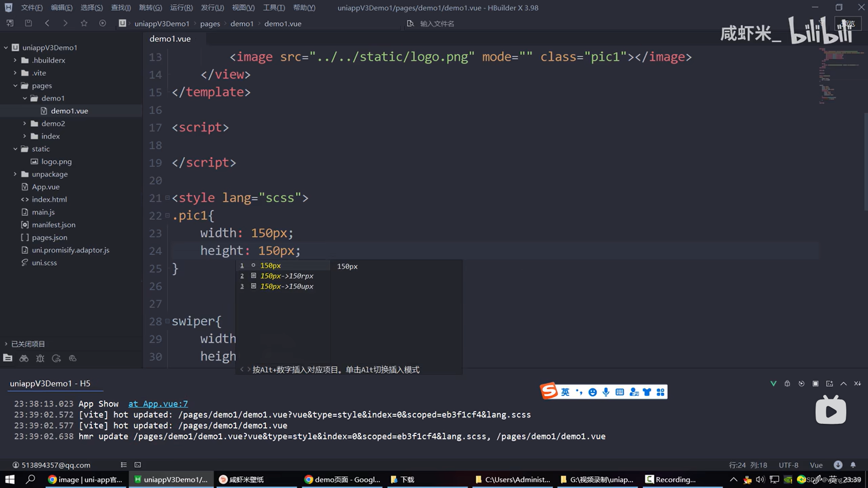This screenshot has height=488, width=868.
Task: Expand the .vite folder
Action: click(x=15, y=73)
